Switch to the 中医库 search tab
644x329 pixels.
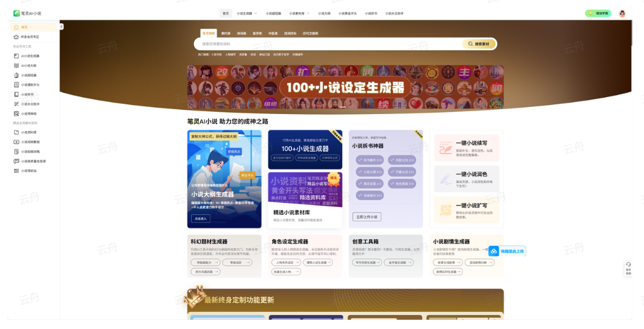tap(273, 34)
